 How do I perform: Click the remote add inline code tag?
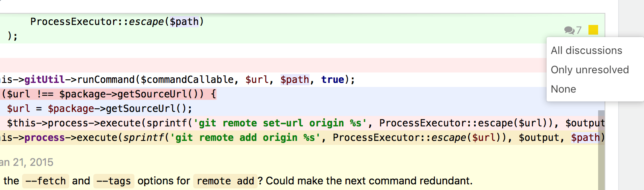225,181
